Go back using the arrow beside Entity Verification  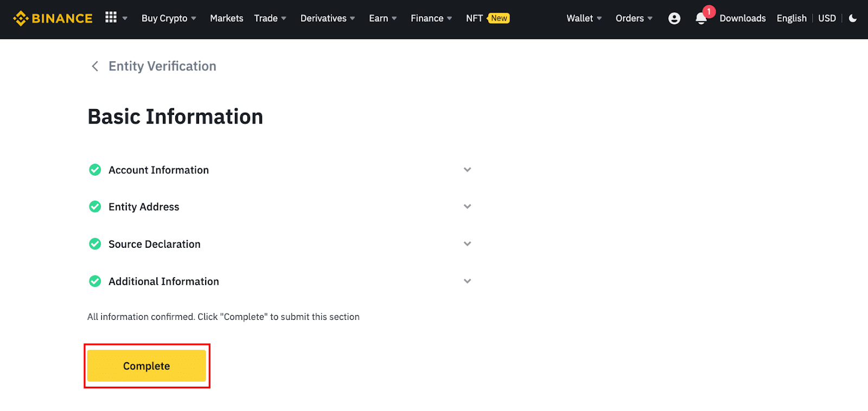95,66
